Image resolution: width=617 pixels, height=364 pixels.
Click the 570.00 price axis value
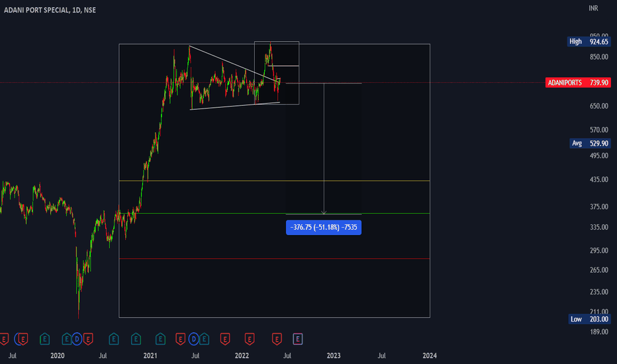click(x=599, y=130)
